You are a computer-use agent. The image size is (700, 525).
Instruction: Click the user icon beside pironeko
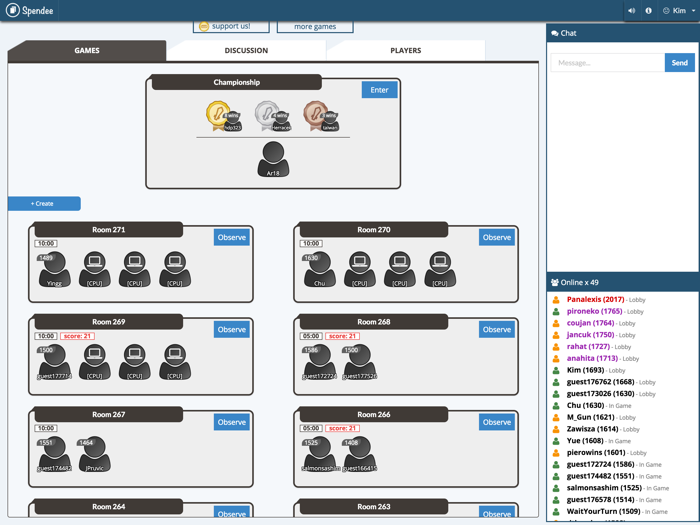(556, 312)
